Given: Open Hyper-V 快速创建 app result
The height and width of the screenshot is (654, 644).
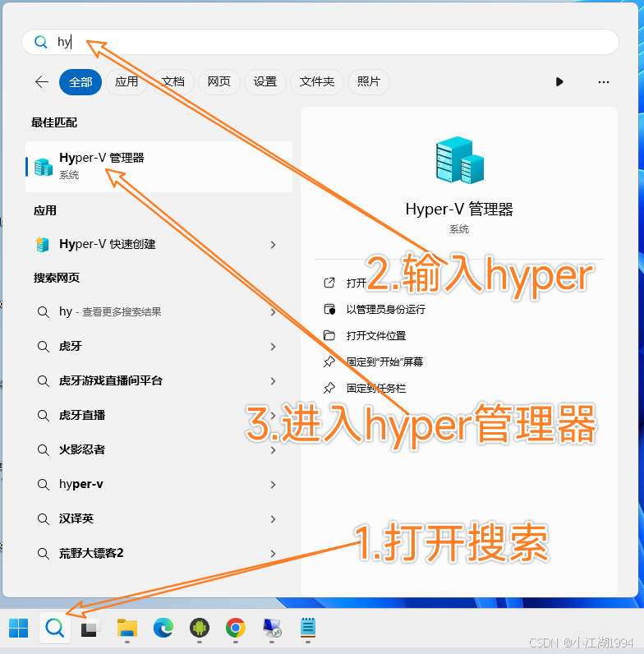Looking at the screenshot, I should click(x=145, y=244).
